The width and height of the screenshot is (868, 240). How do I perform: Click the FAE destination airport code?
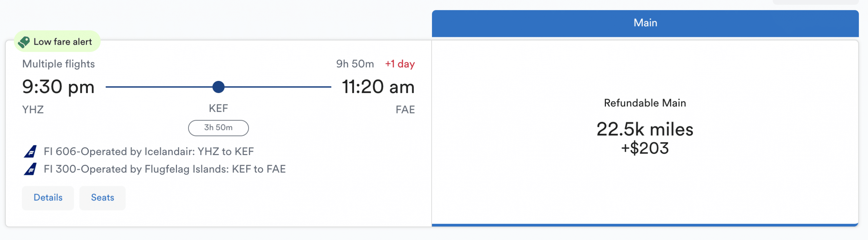pos(405,110)
